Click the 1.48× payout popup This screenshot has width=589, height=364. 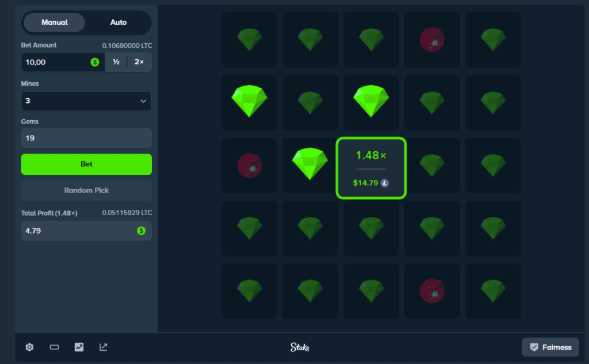pos(371,168)
